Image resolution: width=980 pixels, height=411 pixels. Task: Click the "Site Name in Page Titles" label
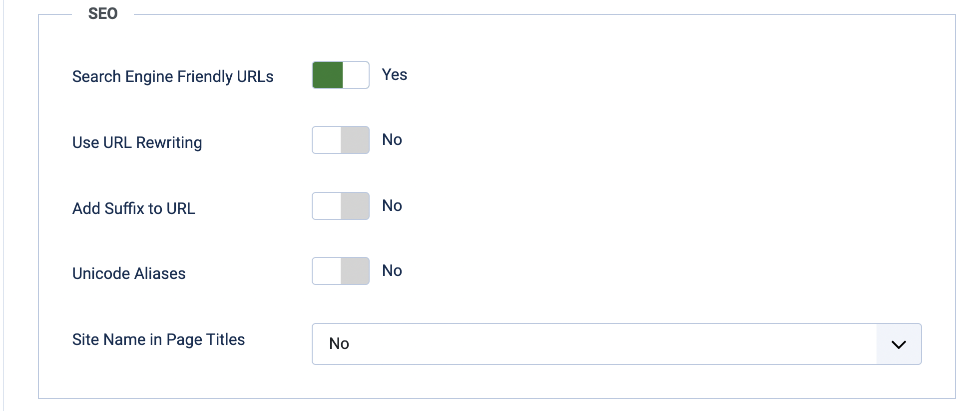point(158,339)
